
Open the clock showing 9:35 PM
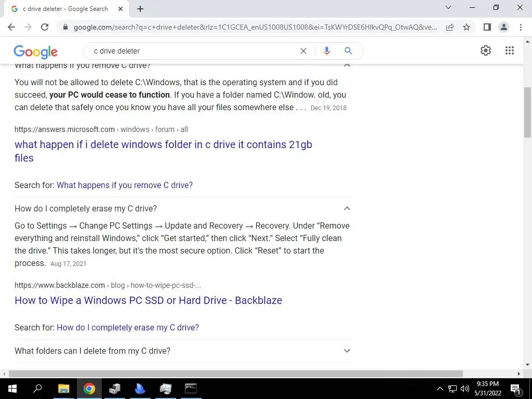[488, 389]
